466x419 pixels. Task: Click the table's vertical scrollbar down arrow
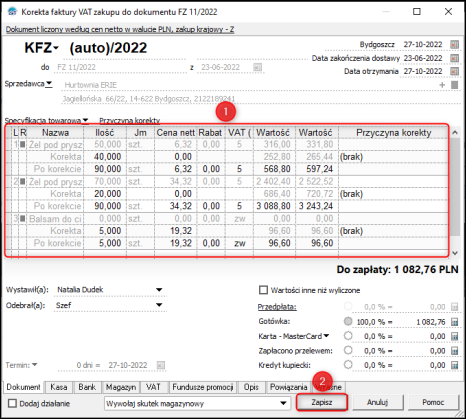point(455,253)
